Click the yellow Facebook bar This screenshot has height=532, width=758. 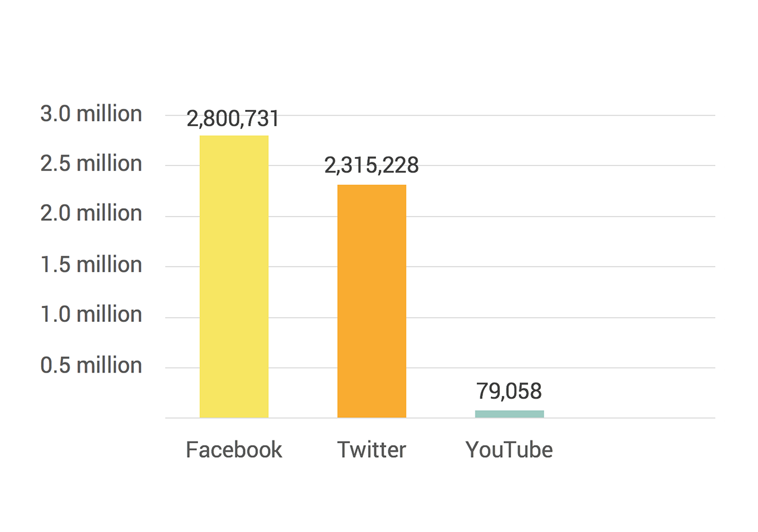point(234,277)
